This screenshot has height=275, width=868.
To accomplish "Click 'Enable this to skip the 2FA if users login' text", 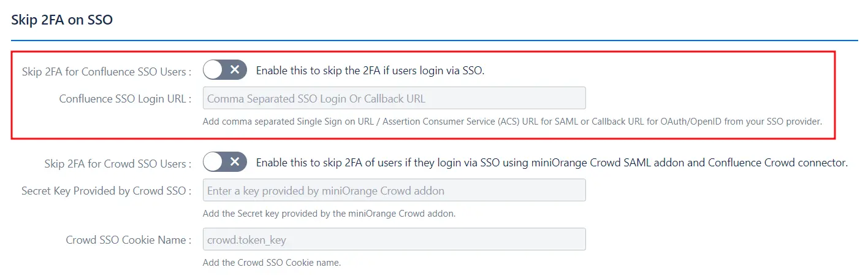I will click(370, 71).
